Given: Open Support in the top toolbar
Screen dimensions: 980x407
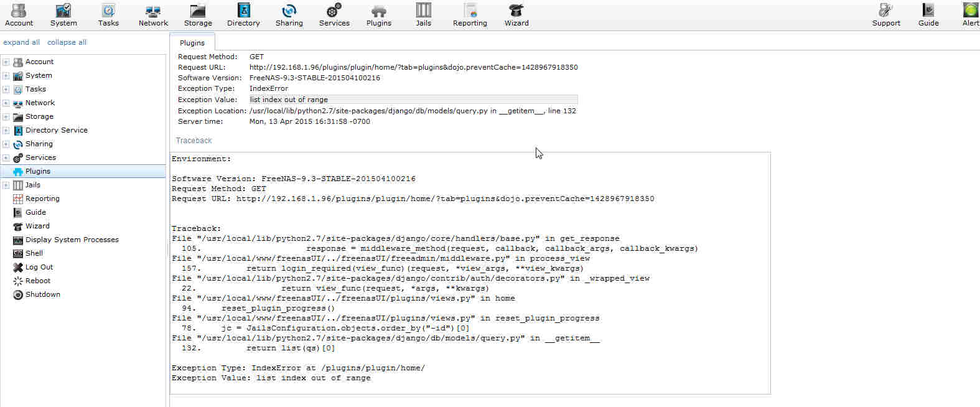Looking at the screenshot, I should (x=886, y=15).
